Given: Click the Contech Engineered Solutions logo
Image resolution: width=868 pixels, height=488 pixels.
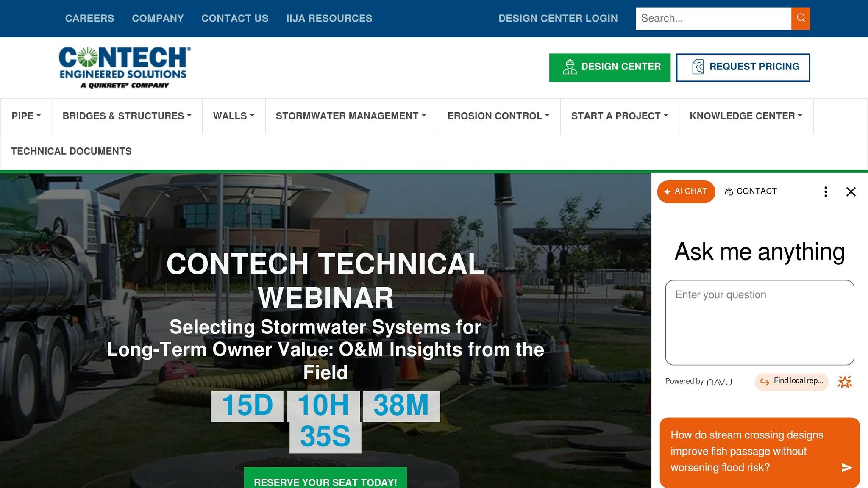Looking at the screenshot, I should (x=125, y=67).
